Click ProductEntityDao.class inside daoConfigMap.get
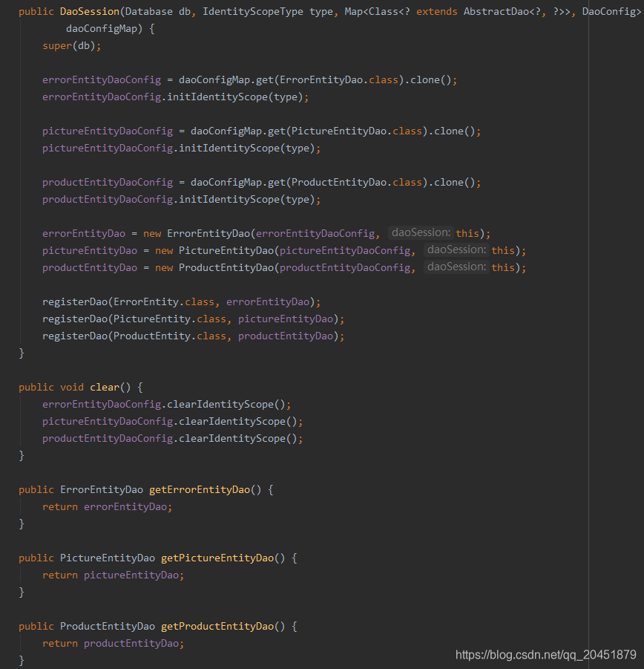The height and width of the screenshot is (669, 644). click(x=357, y=182)
